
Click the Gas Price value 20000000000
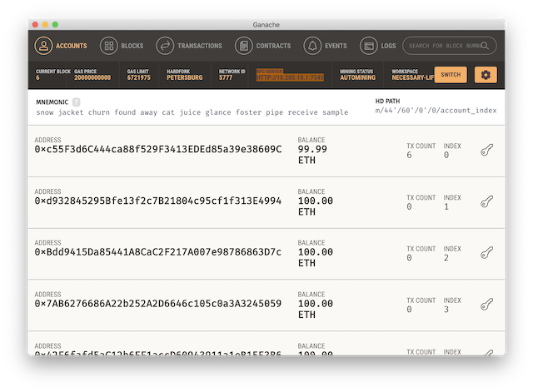pos(92,77)
